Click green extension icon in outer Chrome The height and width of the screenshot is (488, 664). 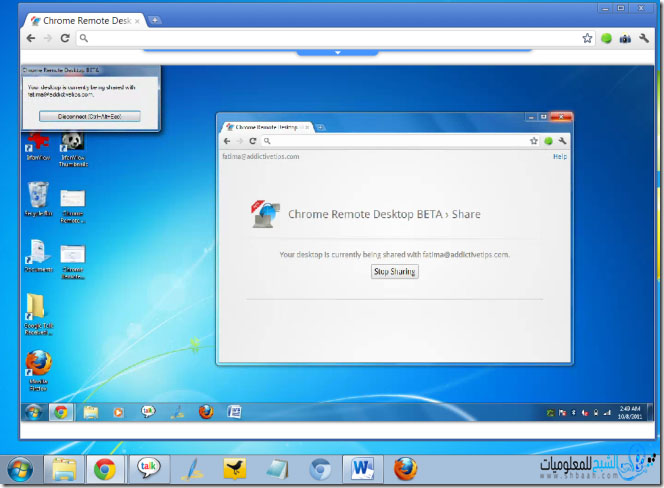point(606,38)
